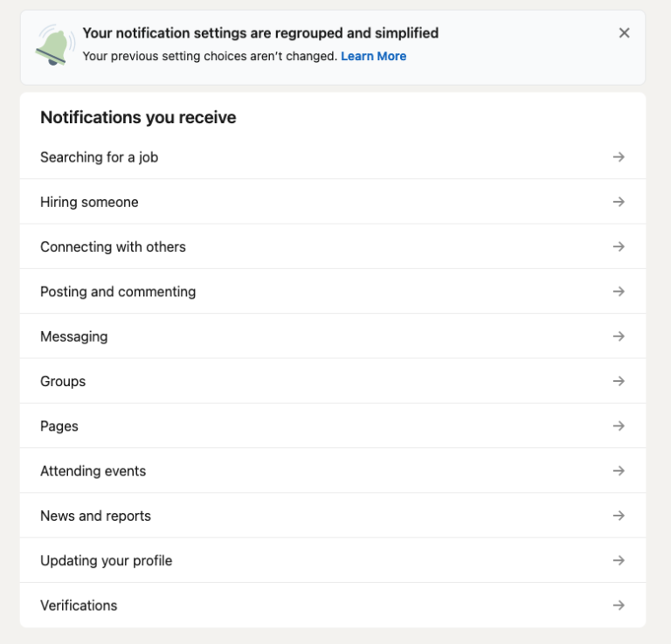Expand Attending events using its arrow
671x644 pixels.
coord(619,471)
